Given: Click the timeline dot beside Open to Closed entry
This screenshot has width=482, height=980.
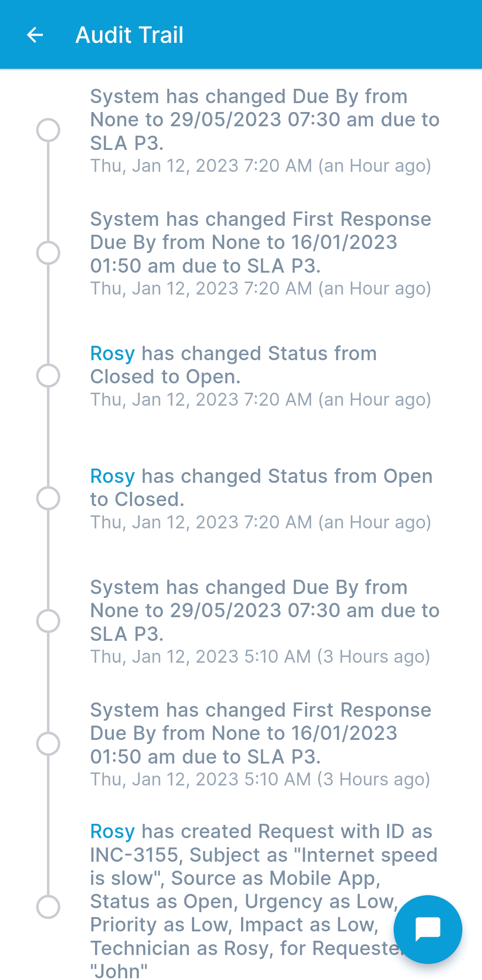Looking at the screenshot, I should pyautogui.click(x=49, y=499).
